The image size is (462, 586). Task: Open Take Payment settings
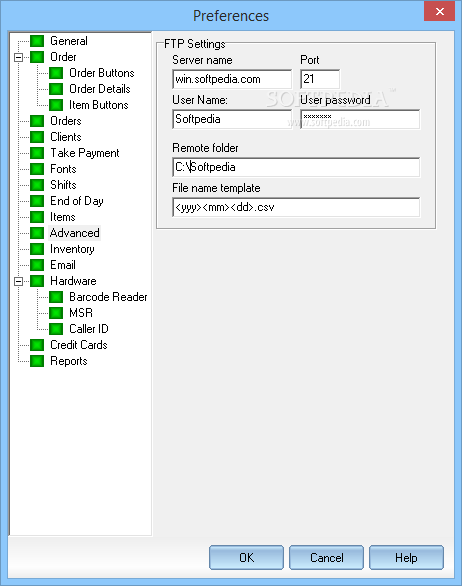click(x=85, y=153)
